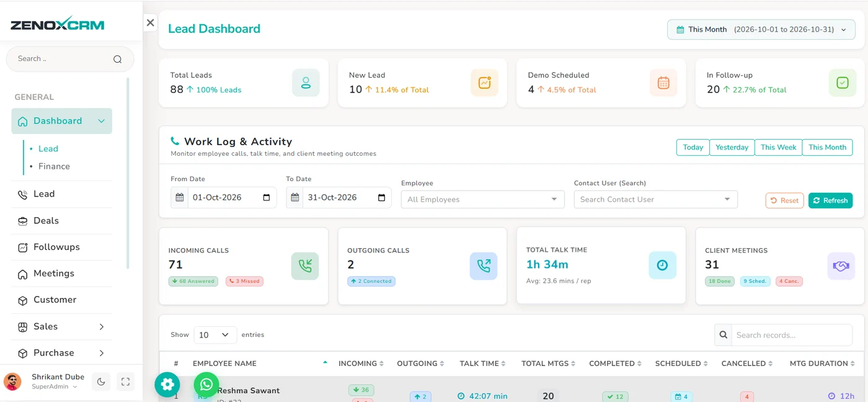The image size is (868, 402).
Task: Select the Yesterday filter tab
Action: pos(732,147)
